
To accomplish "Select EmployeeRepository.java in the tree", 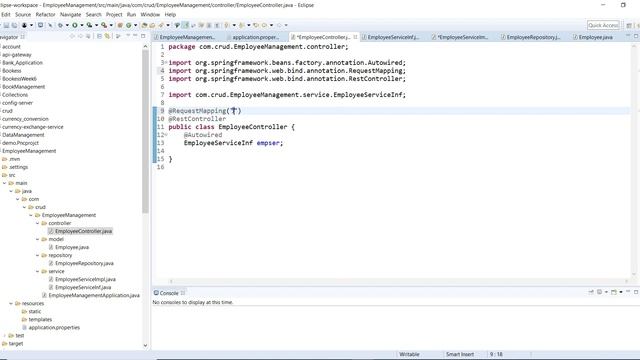I will (84, 263).
